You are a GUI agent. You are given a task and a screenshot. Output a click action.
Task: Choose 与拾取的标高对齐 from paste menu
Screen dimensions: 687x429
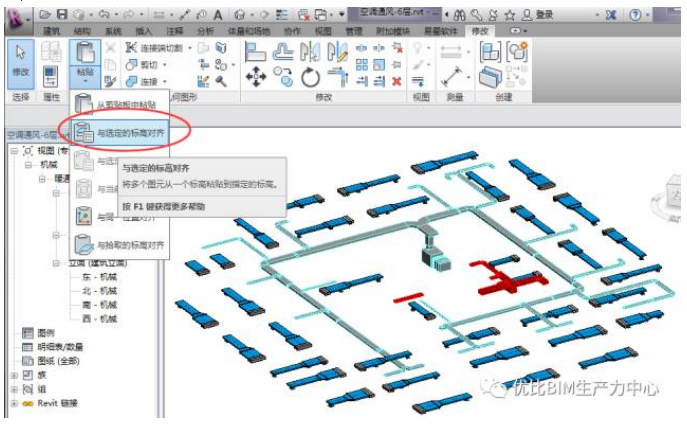(x=131, y=244)
